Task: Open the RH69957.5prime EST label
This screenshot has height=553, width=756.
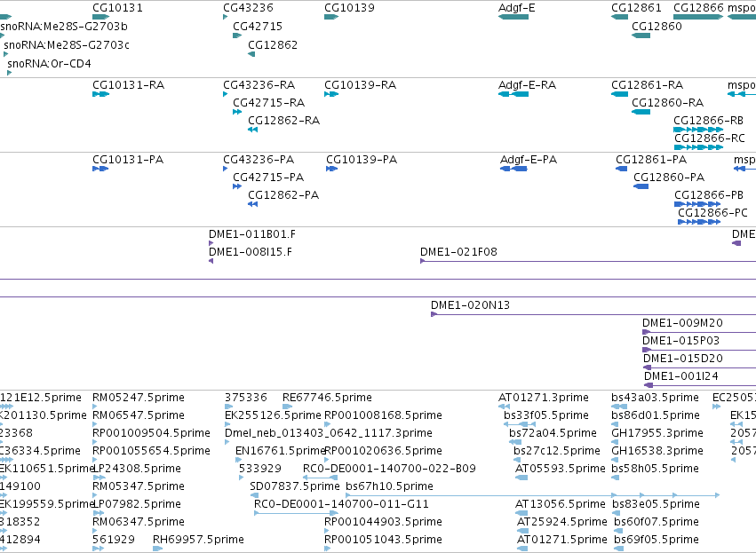Action: 198,540
